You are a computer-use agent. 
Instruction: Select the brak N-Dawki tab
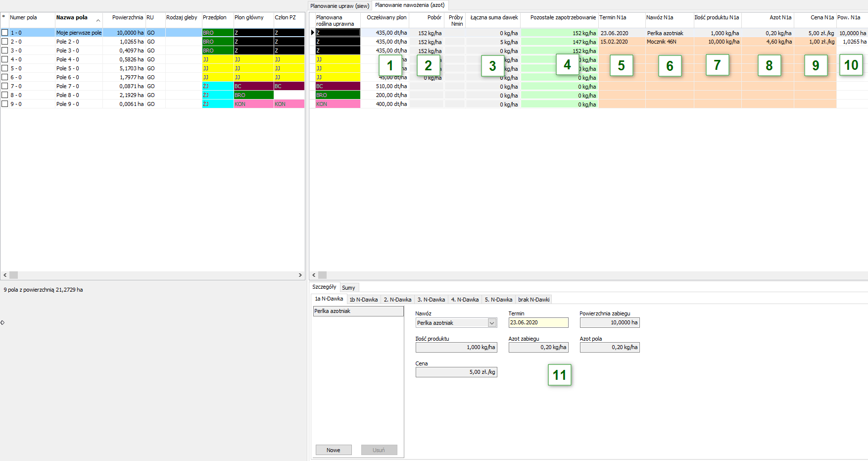pos(533,300)
